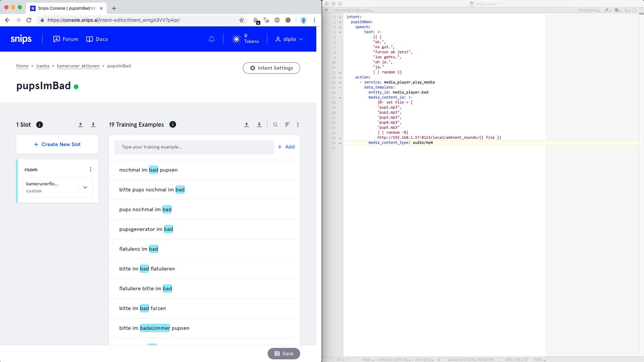This screenshot has width=644, height=362.
Task: Click the Save button
Action: pyautogui.click(x=284, y=353)
